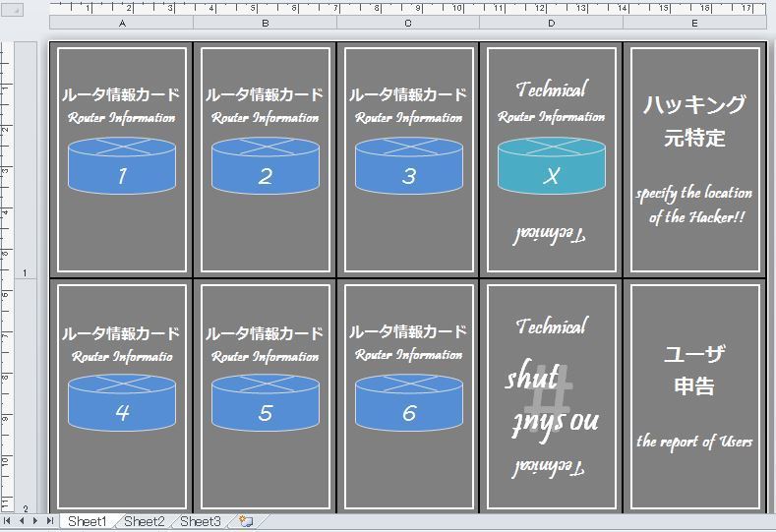Select column D header
This screenshot has width=776, height=532.
(552, 23)
